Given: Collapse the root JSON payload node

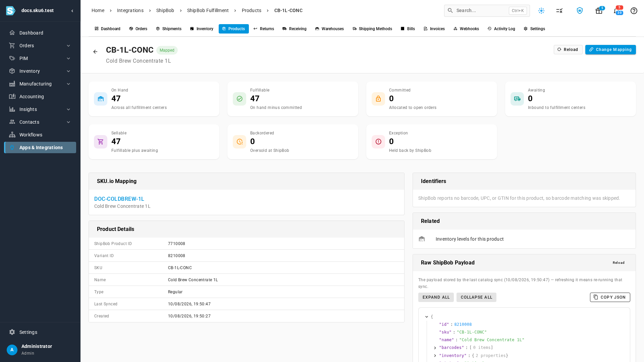Looking at the screenshot, I should point(427,317).
